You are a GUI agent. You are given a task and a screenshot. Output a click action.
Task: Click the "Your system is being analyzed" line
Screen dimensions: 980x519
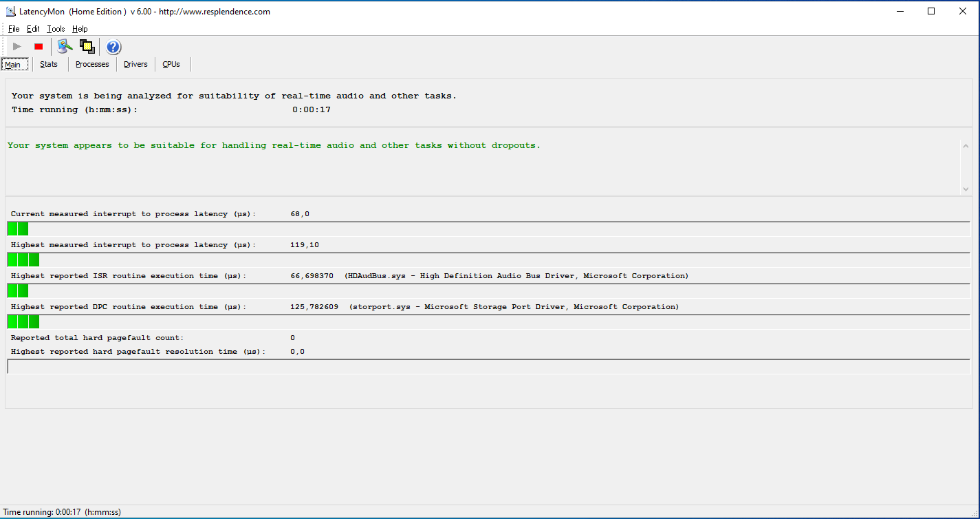point(235,96)
